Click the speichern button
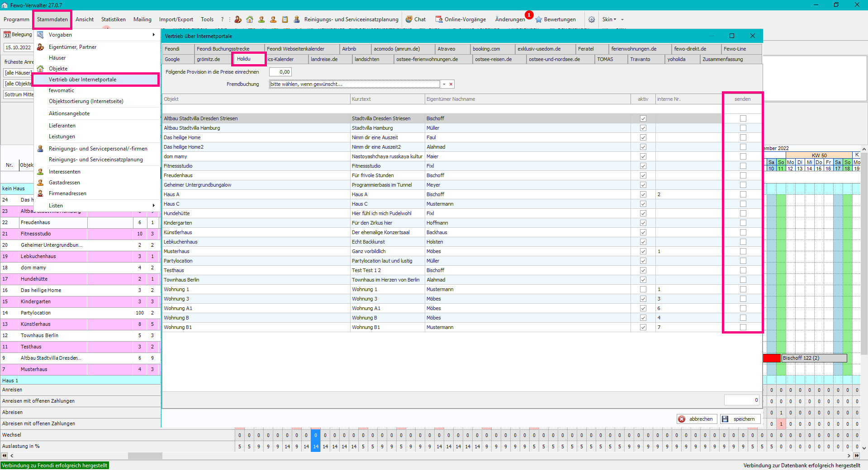868x470 pixels. click(740, 419)
